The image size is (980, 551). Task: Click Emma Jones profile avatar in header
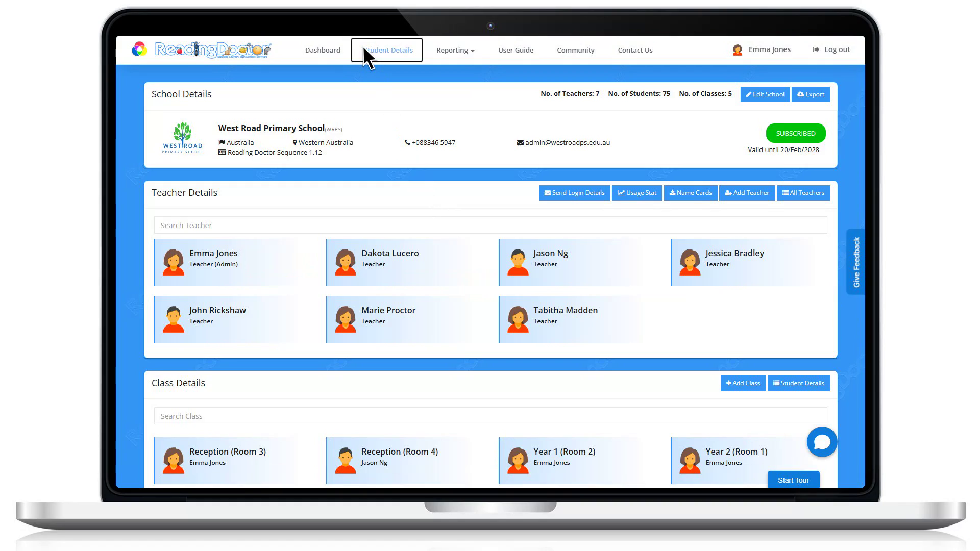click(x=737, y=49)
